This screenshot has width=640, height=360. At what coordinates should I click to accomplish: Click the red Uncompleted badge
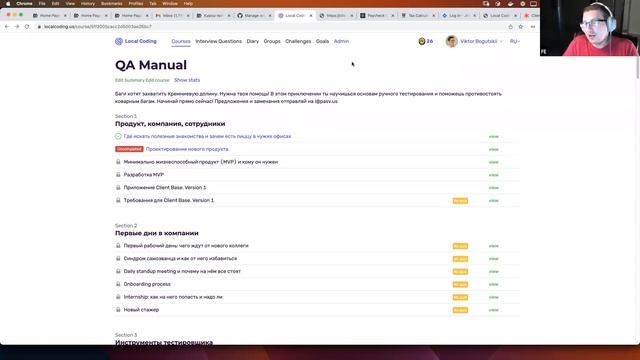point(129,149)
